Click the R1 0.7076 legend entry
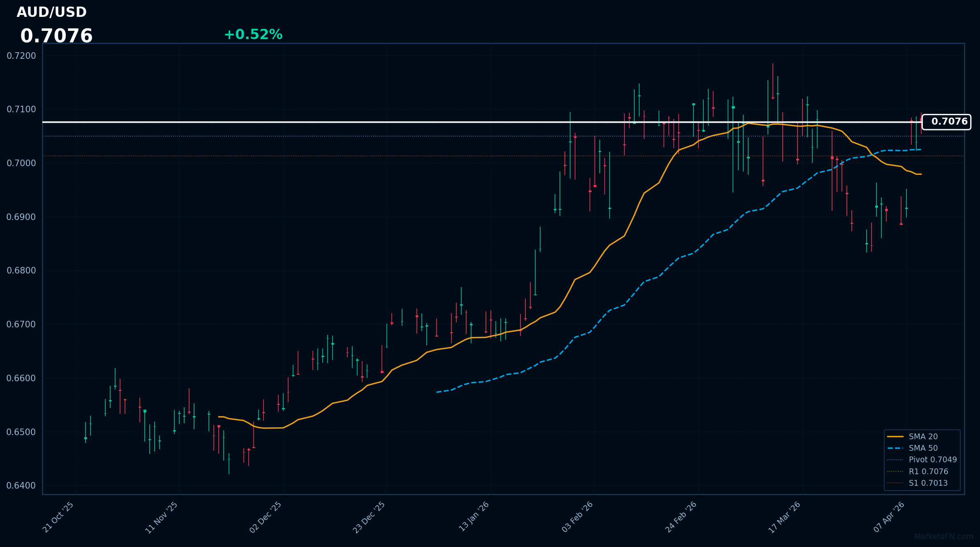980x547 pixels. (x=918, y=472)
